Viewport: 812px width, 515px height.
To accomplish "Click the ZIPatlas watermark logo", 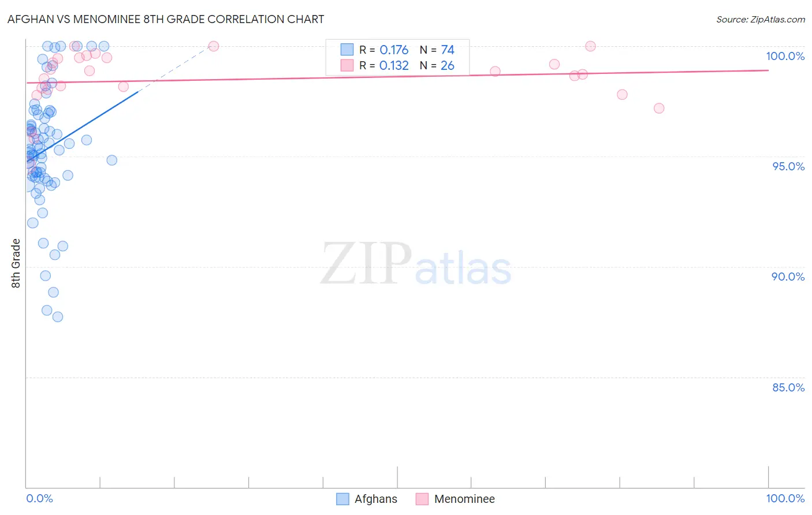I will click(x=416, y=264).
